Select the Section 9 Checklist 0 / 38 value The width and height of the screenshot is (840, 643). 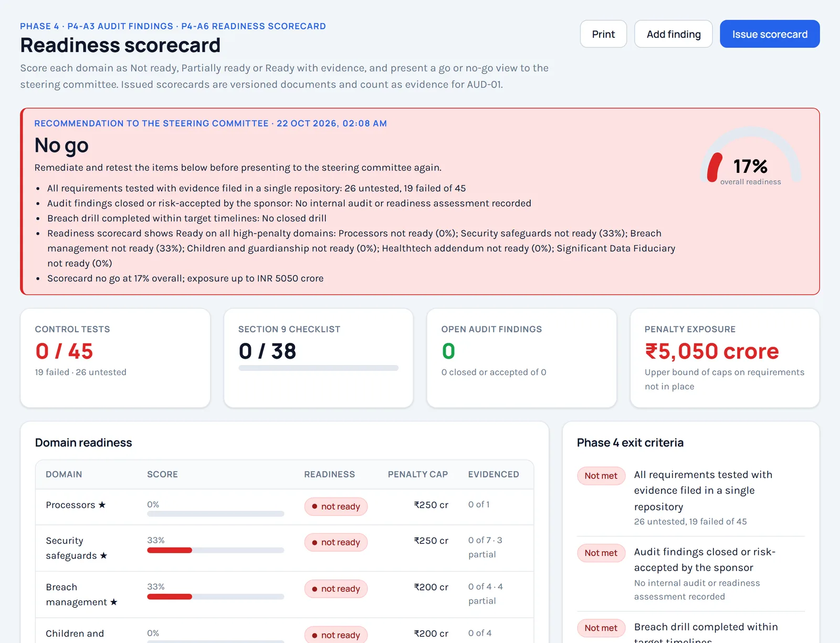click(x=267, y=351)
